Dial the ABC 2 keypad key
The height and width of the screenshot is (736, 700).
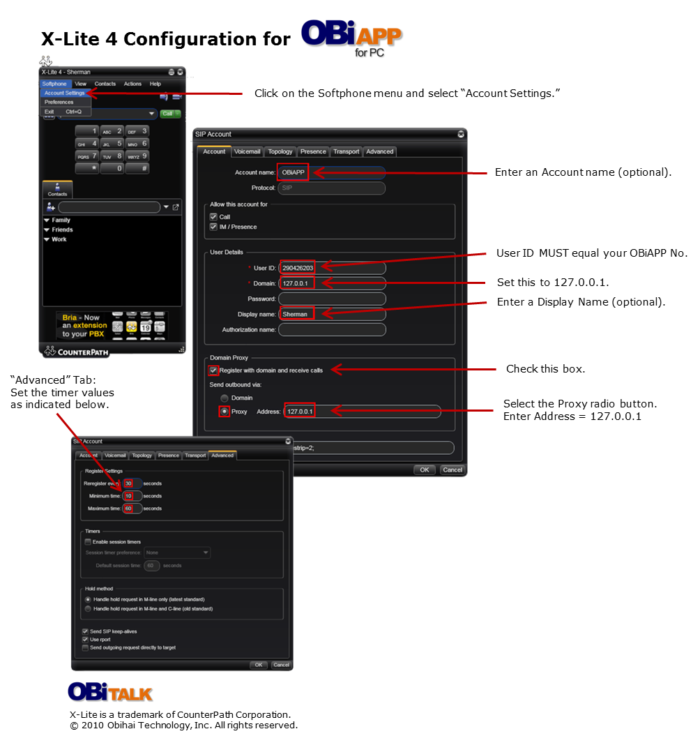(x=112, y=131)
